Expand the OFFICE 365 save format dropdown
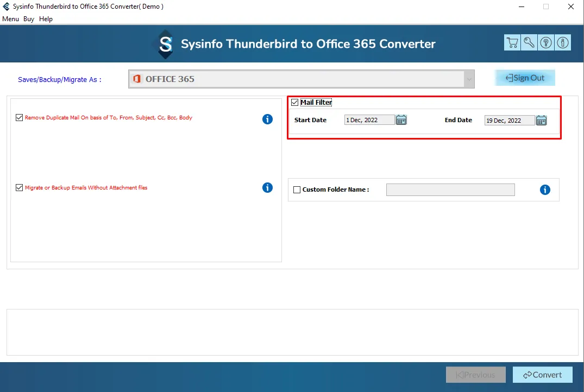Screen dimensions: 584x392 469,79
